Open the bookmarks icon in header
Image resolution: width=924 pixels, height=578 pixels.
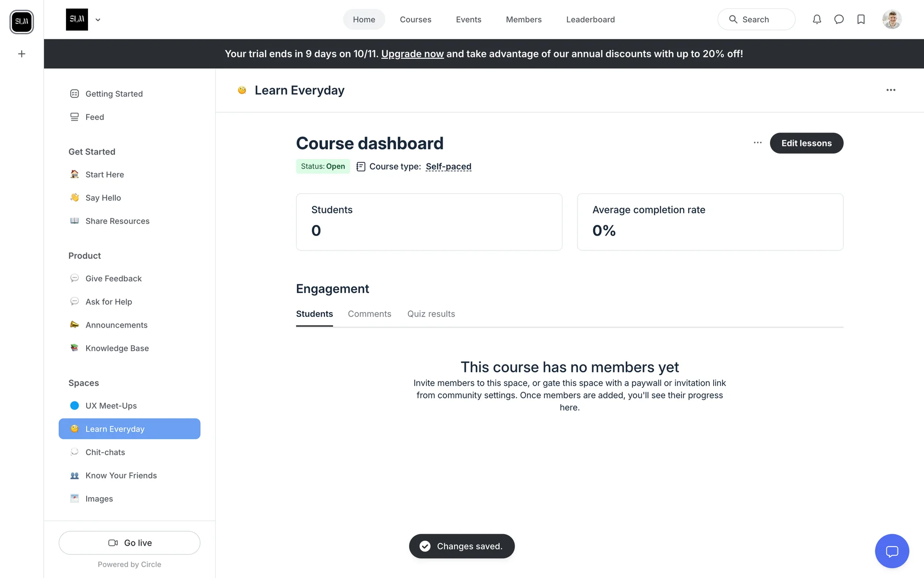(x=861, y=19)
